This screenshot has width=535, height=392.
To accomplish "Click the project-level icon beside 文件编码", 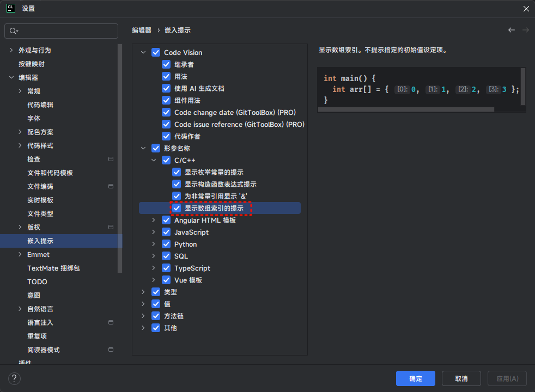I will click(x=111, y=186).
